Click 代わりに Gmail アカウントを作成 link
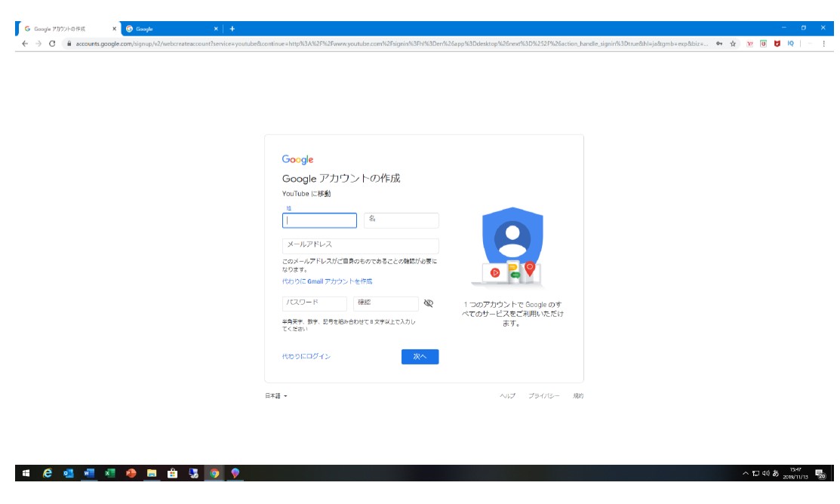Image resolution: width=840 pixels, height=504 pixels. (327, 281)
